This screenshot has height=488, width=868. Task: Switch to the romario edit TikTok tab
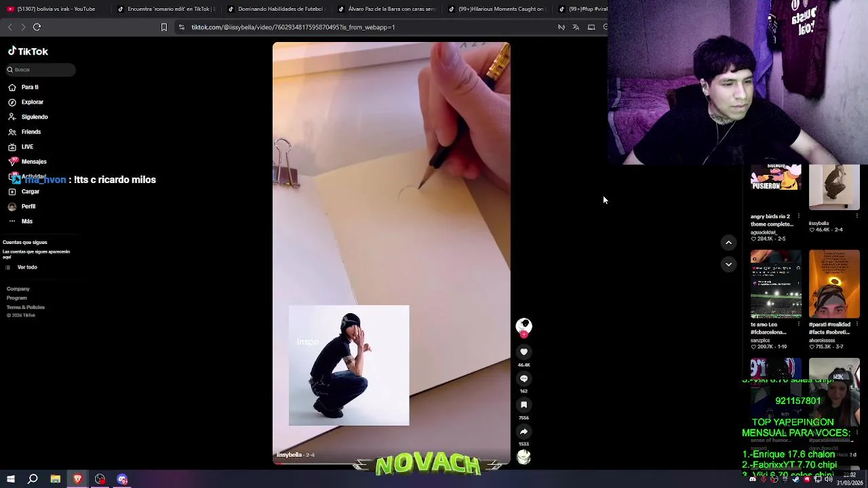tap(165, 9)
